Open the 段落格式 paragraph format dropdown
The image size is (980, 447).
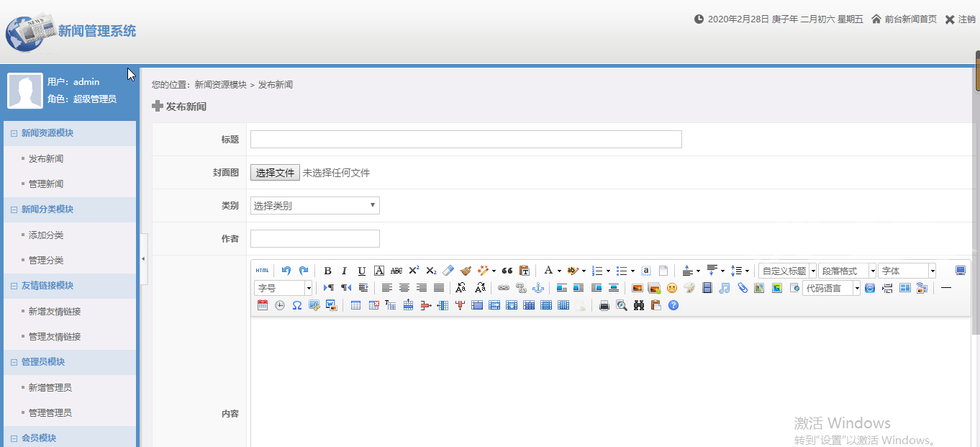coord(847,271)
